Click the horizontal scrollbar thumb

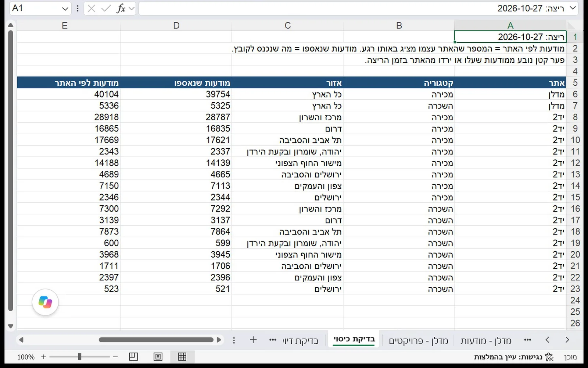(156, 340)
